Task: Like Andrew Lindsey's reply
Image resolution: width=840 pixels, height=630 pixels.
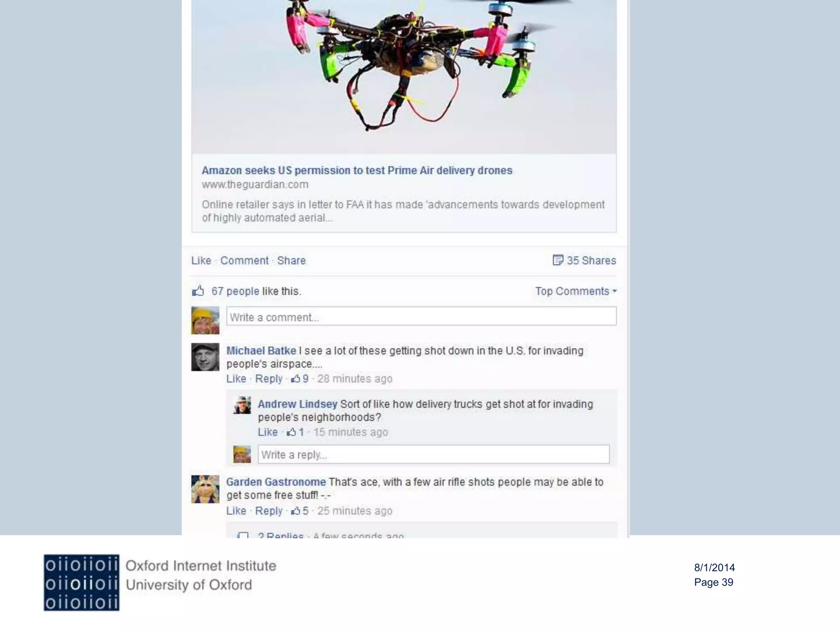Action: pos(268,432)
